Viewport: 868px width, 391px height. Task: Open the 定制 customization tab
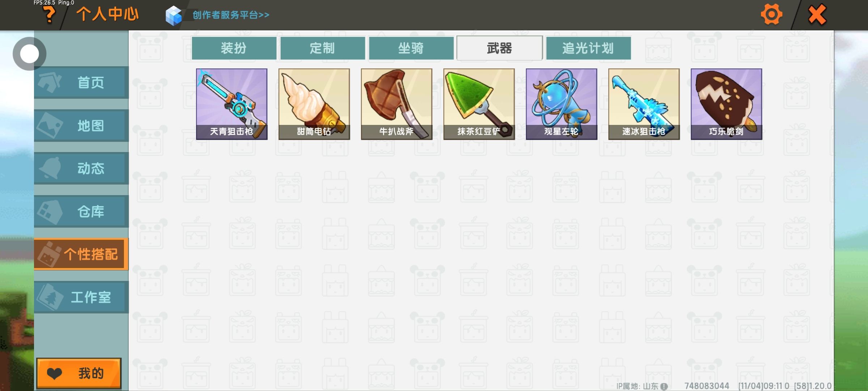(323, 48)
